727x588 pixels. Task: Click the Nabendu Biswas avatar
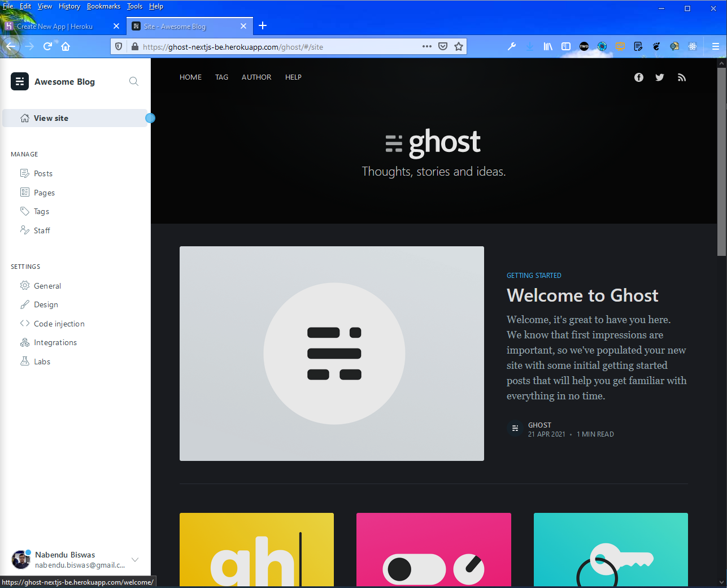coord(21,560)
